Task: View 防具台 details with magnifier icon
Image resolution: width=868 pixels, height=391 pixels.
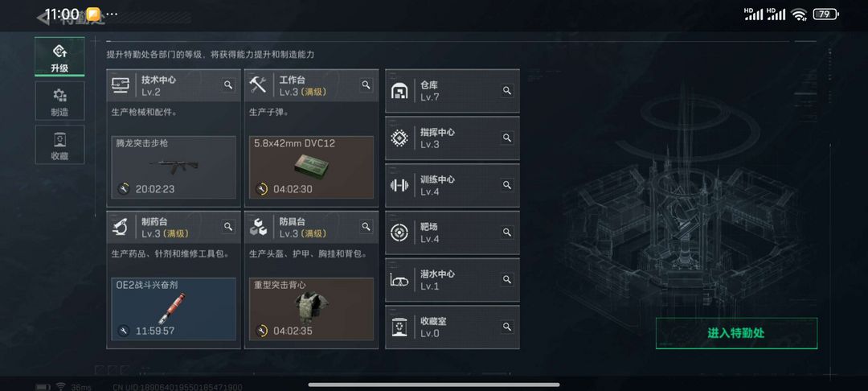Action: click(366, 227)
